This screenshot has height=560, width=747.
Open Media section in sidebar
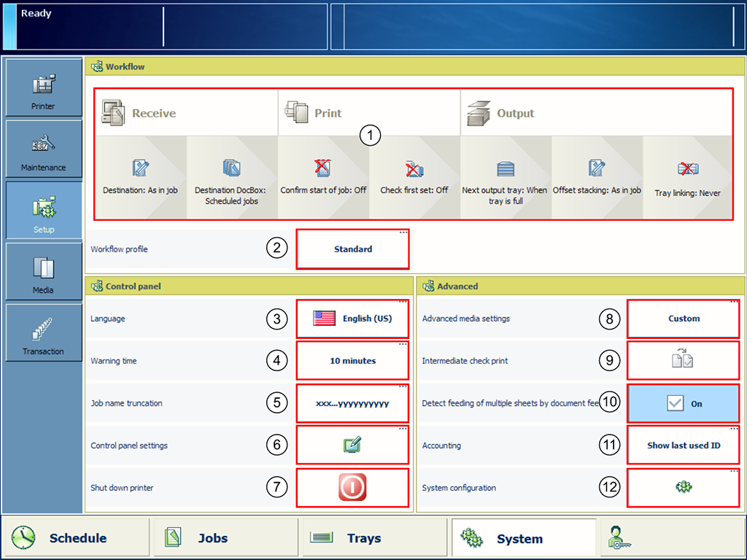tap(43, 272)
